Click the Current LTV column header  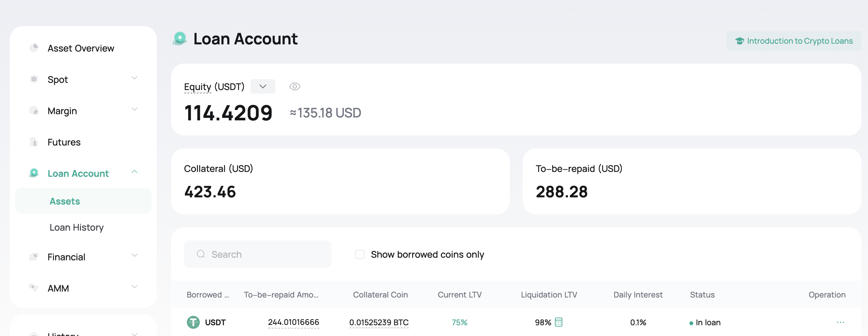click(459, 295)
